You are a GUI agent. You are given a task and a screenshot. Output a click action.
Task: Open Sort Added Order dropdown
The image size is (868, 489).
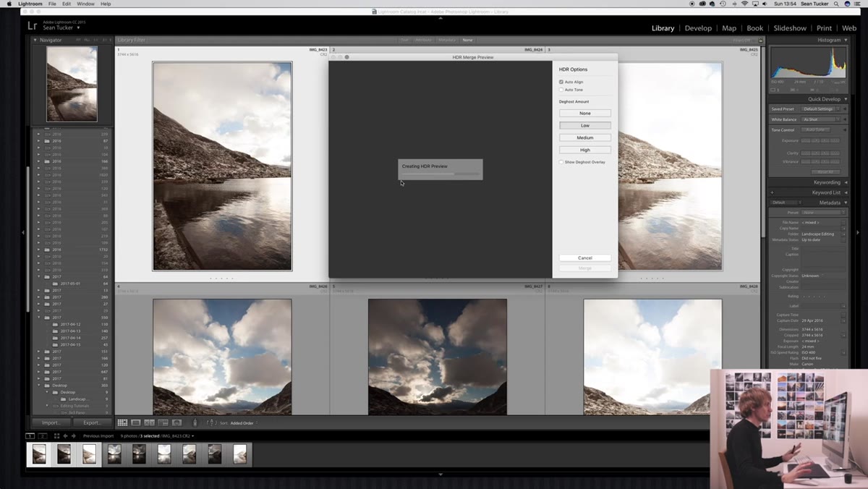pyautogui.click(x=244, y=422)
